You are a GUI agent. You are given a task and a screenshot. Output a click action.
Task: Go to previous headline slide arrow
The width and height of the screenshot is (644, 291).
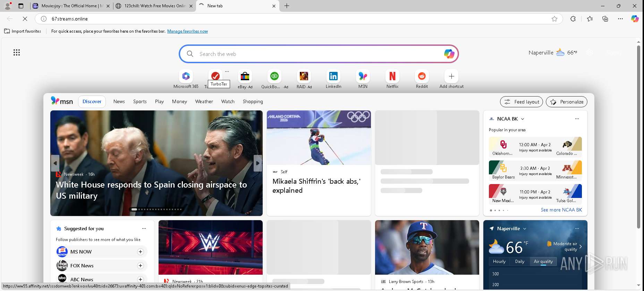coord(55,163)
